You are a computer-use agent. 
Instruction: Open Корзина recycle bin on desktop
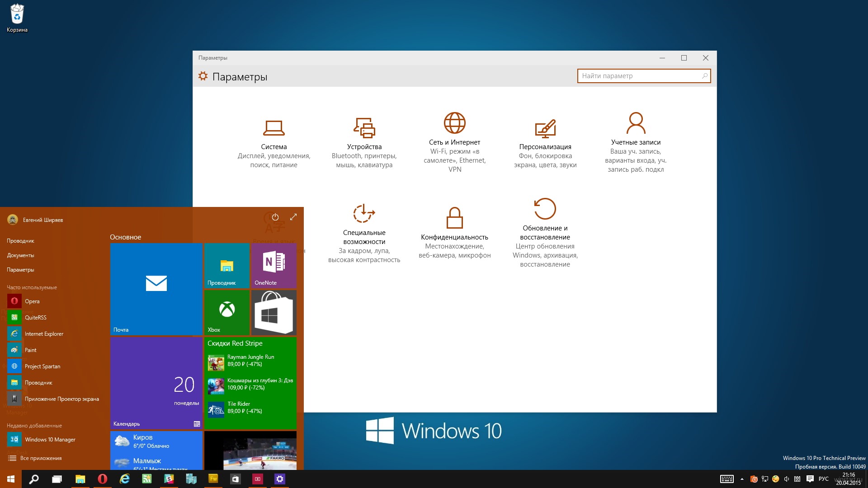(x=17, y=18)
